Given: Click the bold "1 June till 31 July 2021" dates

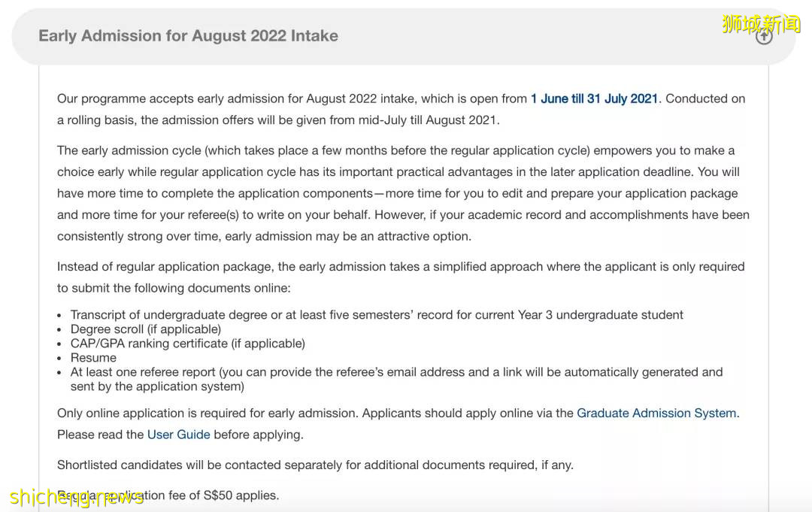Looking at the screenshot, I should [594, 98].
